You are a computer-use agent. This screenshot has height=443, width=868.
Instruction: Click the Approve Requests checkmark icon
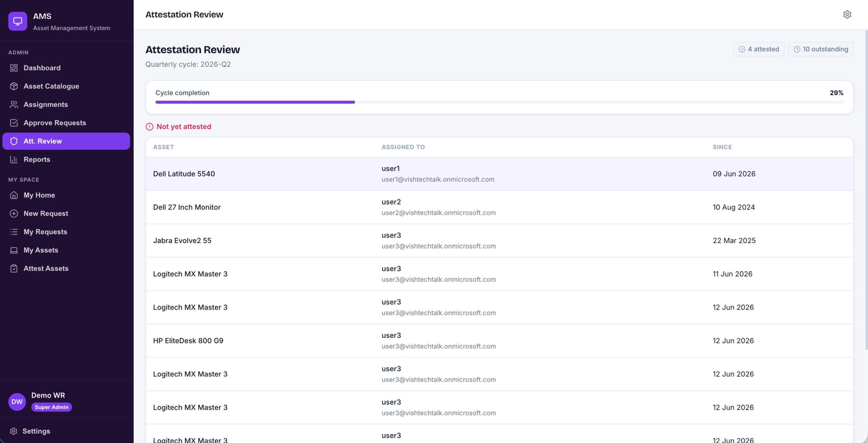click(14, 123)
